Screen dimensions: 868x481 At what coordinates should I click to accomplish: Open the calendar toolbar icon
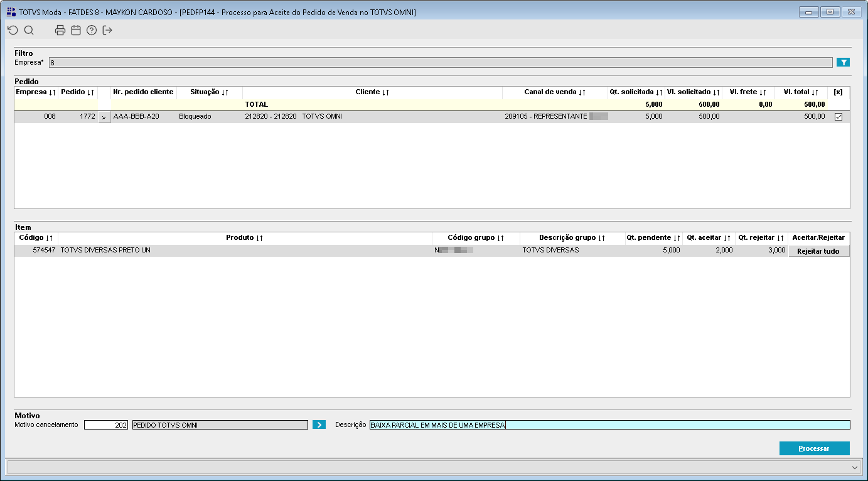pos(76,30)
